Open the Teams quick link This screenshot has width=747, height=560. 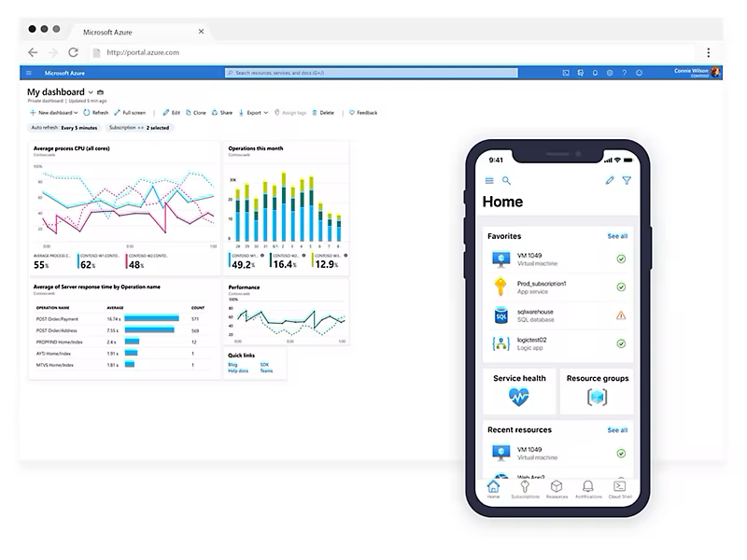tap(266, 371)
